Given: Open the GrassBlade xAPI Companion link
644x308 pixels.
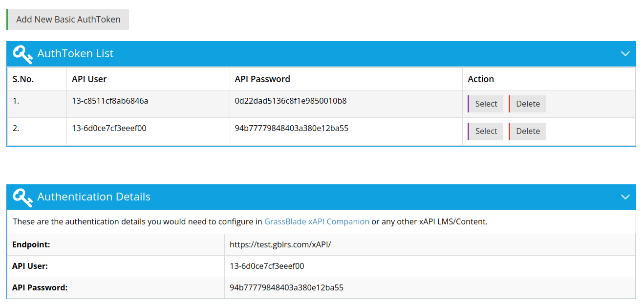Looking at the screenshot, I should pyautogui.click(x=317, y=221).
